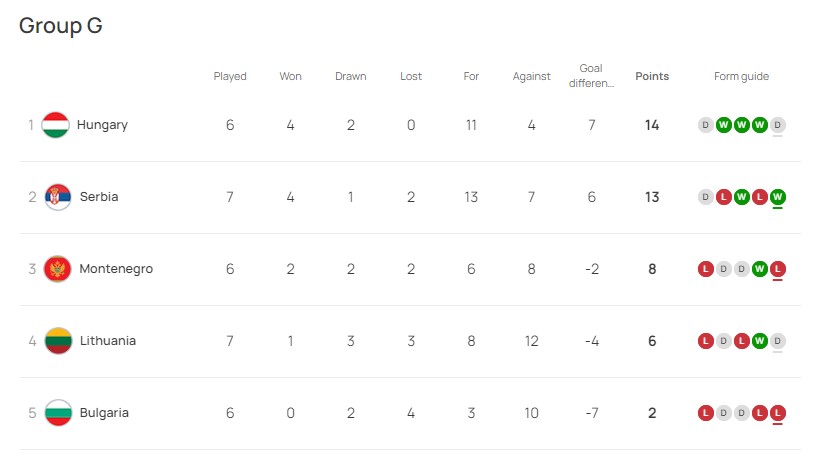Click the Lithuania flag icon
The image size is (816, 463).
pyautogui.click(x=58, y=341)
